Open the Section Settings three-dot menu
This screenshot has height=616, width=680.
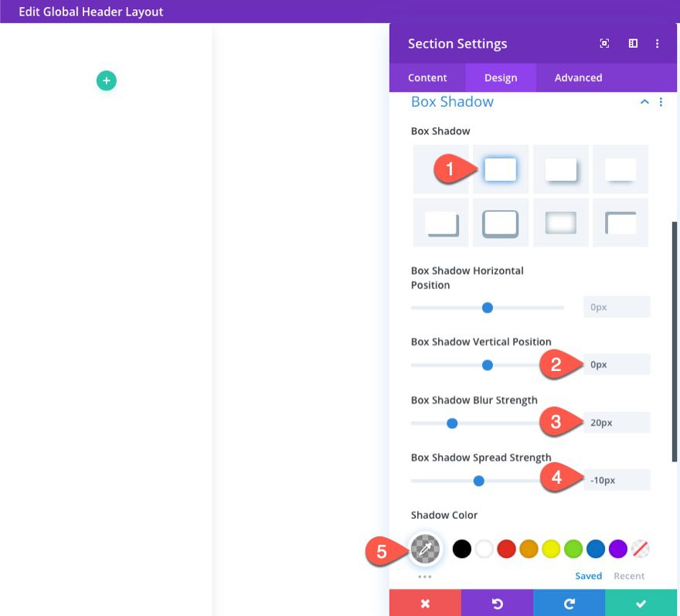click(658, 43)
